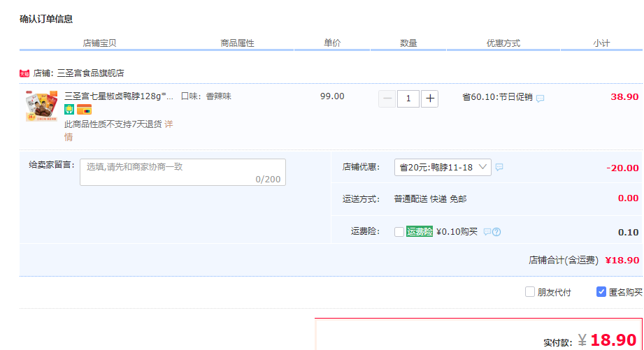This screenshot has height=350, width=644.
Task: Tick the 朋友代付 checkbox
Action: coord(530,292)
